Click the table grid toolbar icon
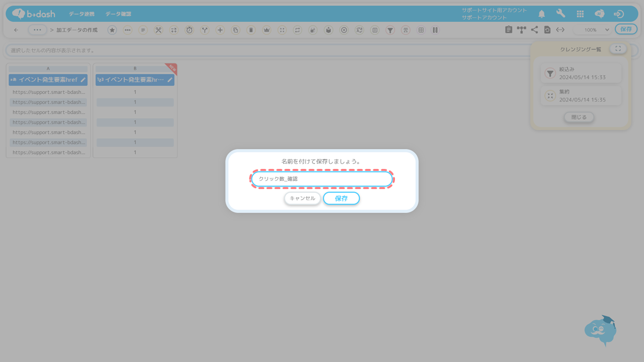The height and width of the screenshot is (362, 644). [421, 30]
